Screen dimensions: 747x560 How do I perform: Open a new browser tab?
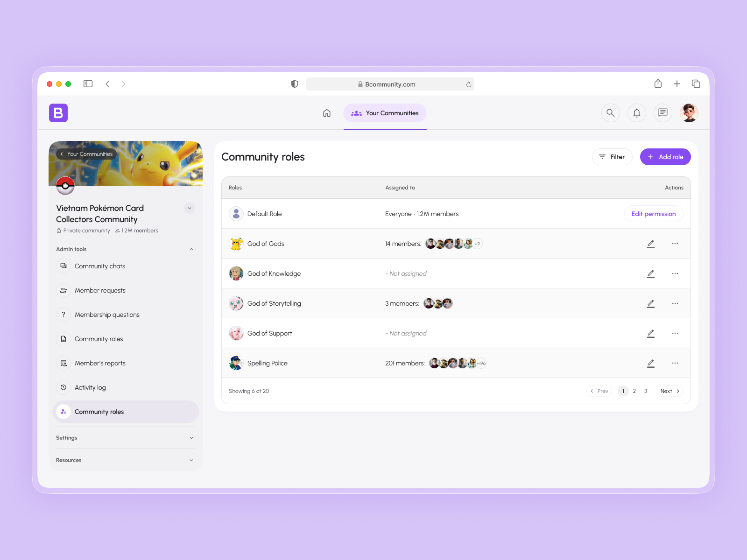(677, 84)
